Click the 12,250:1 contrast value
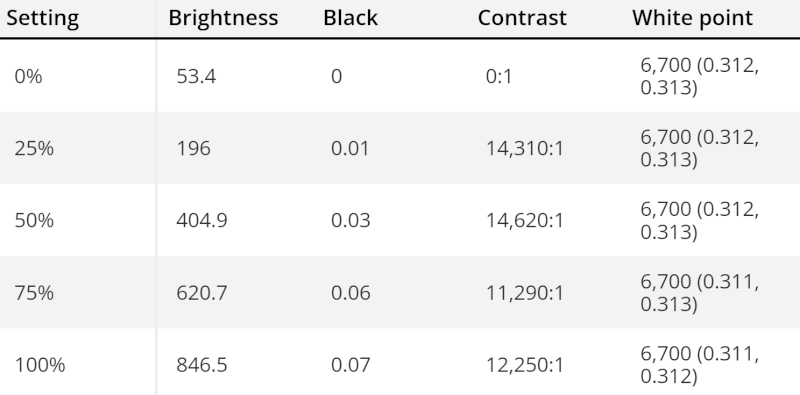The width and height of the screenshot is (800, 395). [524, 365]
